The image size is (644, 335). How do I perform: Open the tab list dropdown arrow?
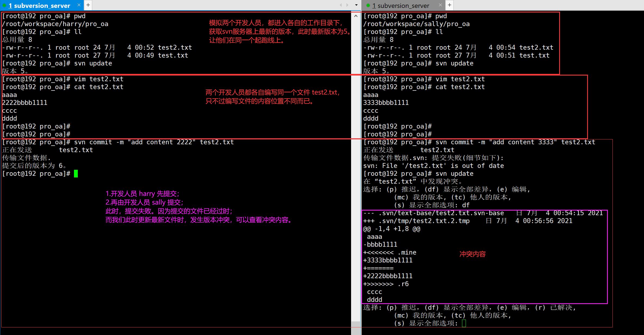pos(356,5)
